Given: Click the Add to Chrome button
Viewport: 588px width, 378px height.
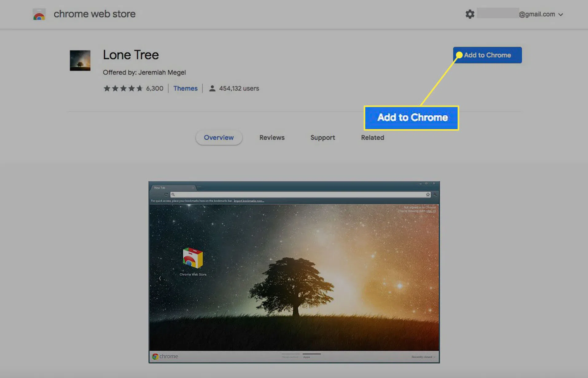Looking at the screenshot, I should click(487, 55).
